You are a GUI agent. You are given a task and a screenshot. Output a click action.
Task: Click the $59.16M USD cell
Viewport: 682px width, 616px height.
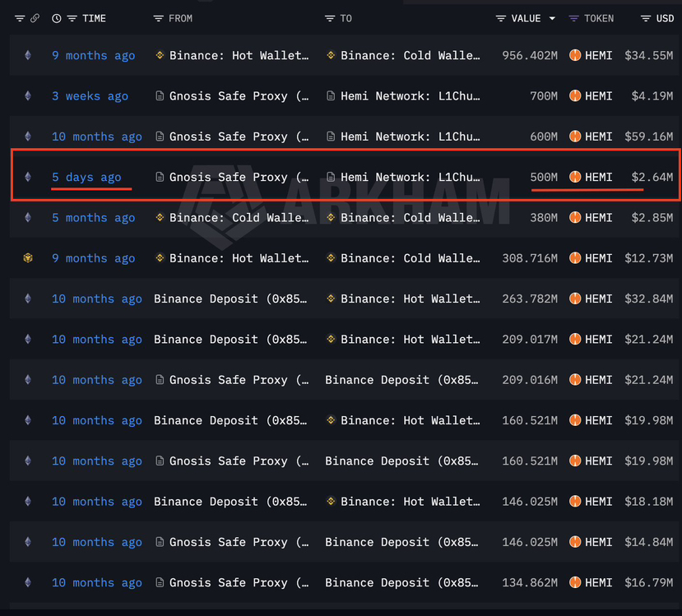pos(649,137)
